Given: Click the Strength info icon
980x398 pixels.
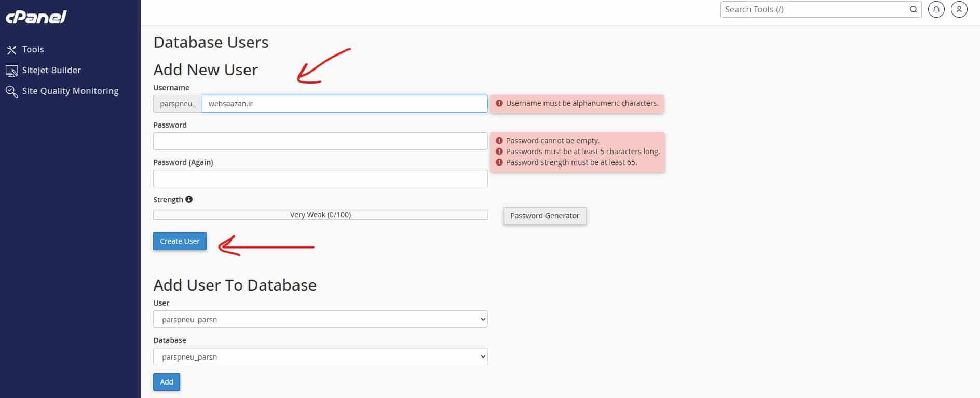Looking at the screenshot, I should click(189, 199).
